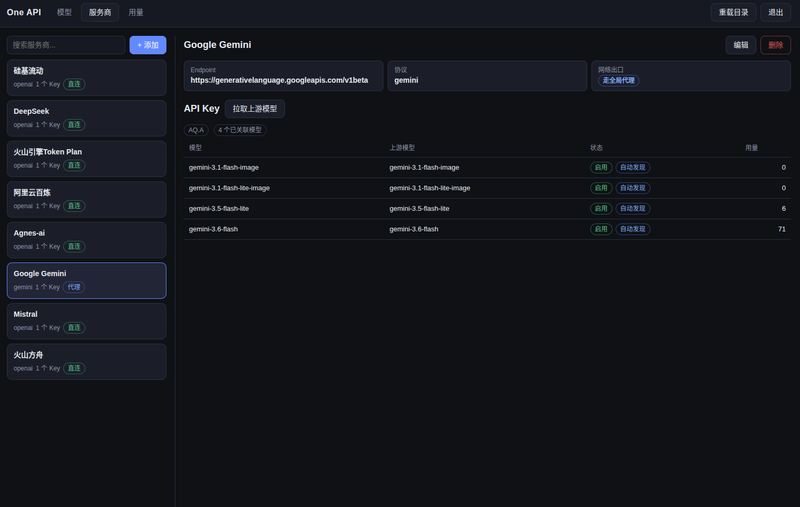Select the 服务商 tab
This screenshot has width=800, height=507.
100,12
